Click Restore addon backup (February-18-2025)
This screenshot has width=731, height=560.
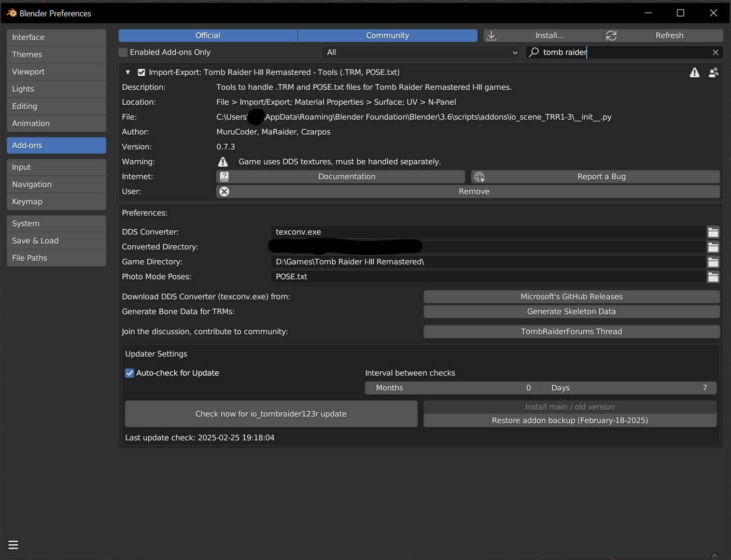coord(570,421)
